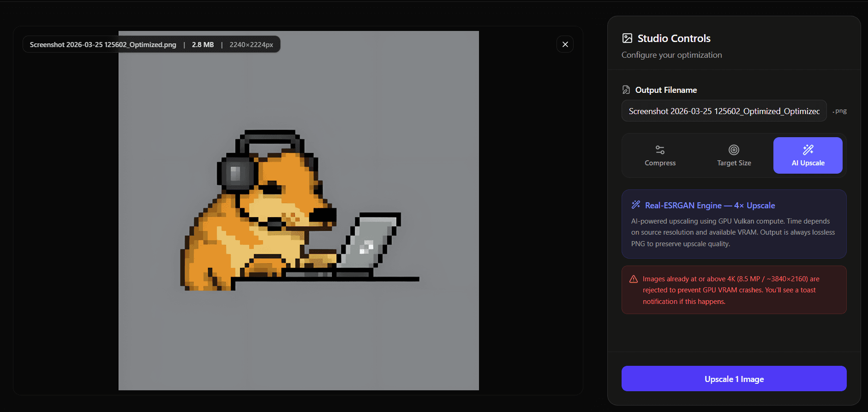The image size is (868, 412).
Task: Click the file name in the preview badge
Action: point(103,45)
